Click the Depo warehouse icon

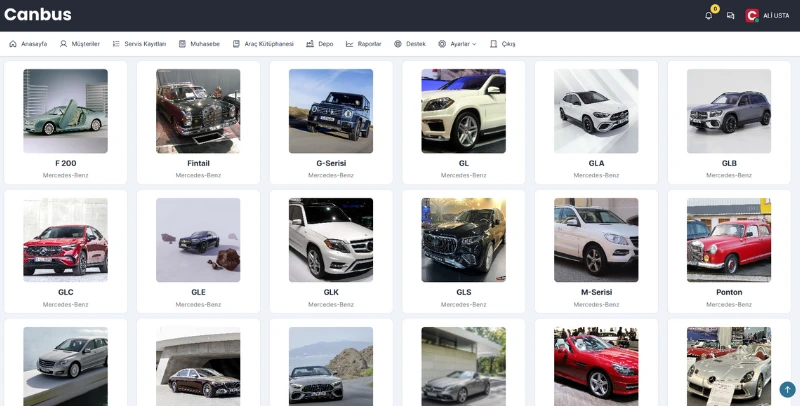[310, 44]
